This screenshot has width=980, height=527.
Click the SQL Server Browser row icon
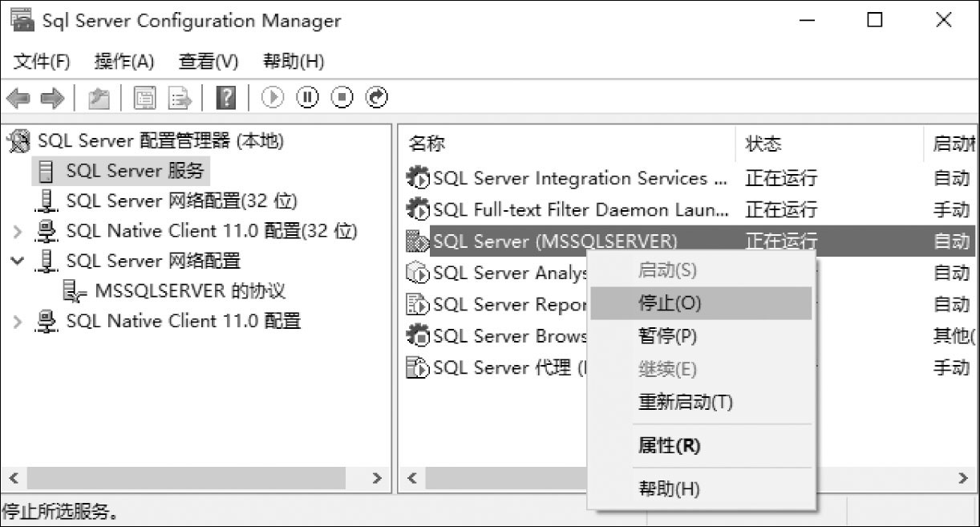(x=418, y=335)
